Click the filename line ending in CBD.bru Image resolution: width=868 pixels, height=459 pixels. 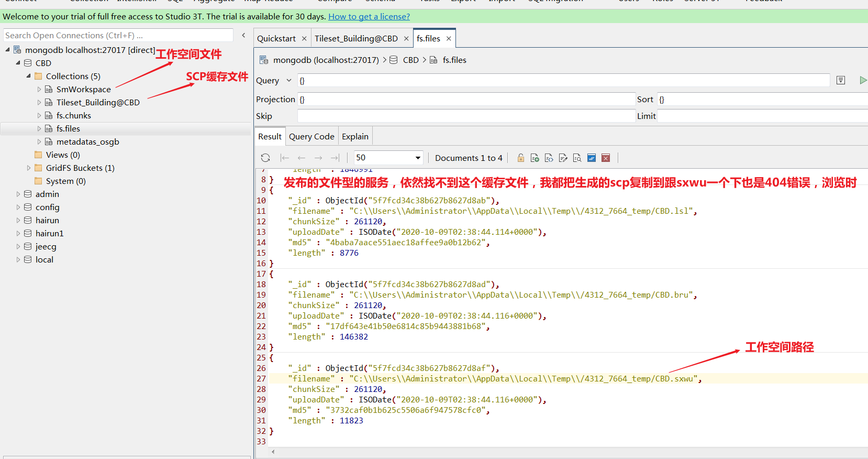493,294
